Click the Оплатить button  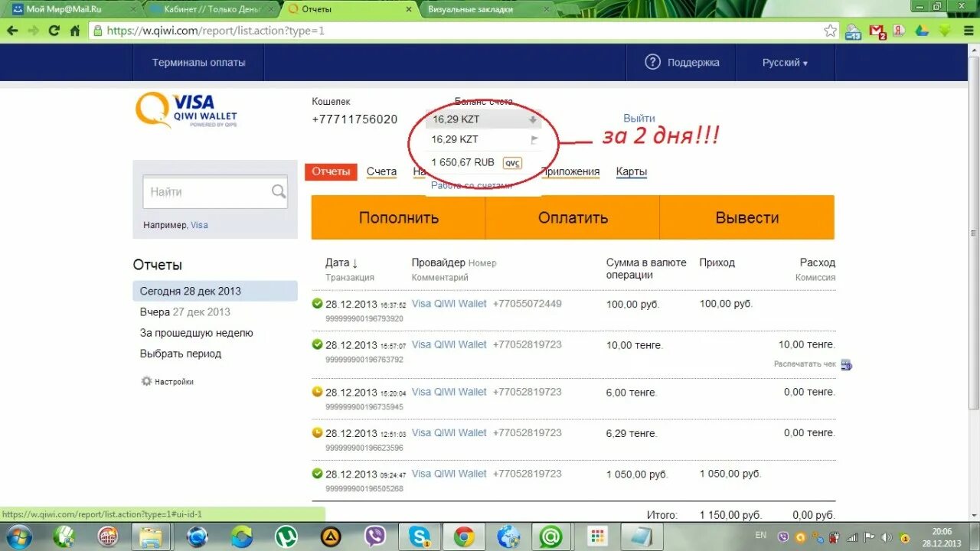573,217
